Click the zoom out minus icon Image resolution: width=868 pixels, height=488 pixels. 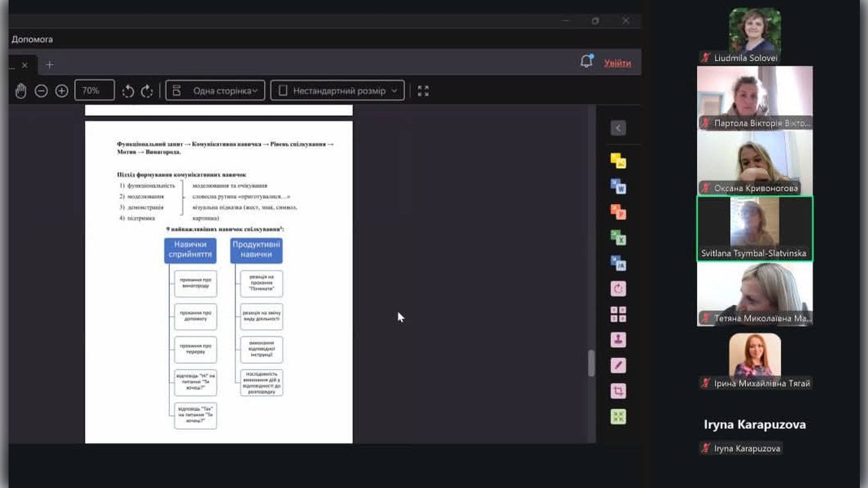click(x=41, y=91)
